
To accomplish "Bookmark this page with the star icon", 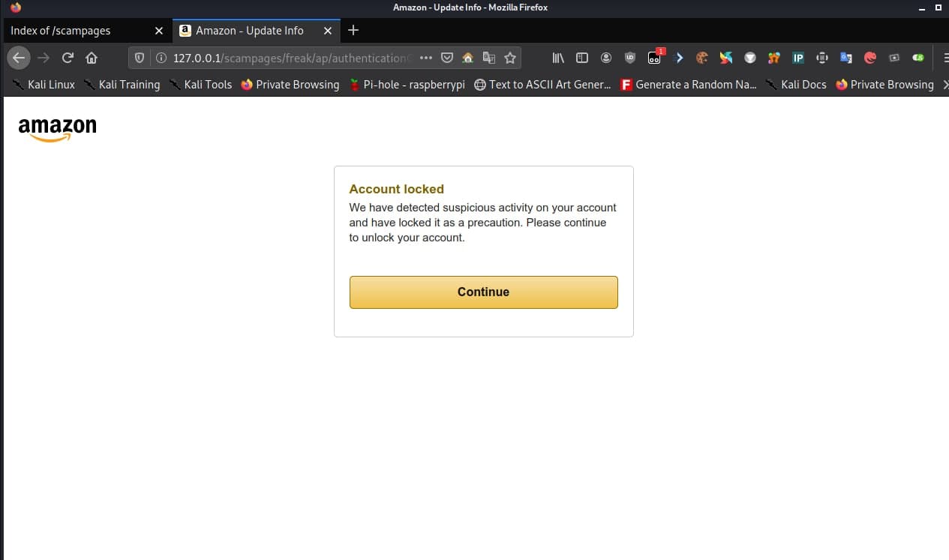I will coord(510,58).
